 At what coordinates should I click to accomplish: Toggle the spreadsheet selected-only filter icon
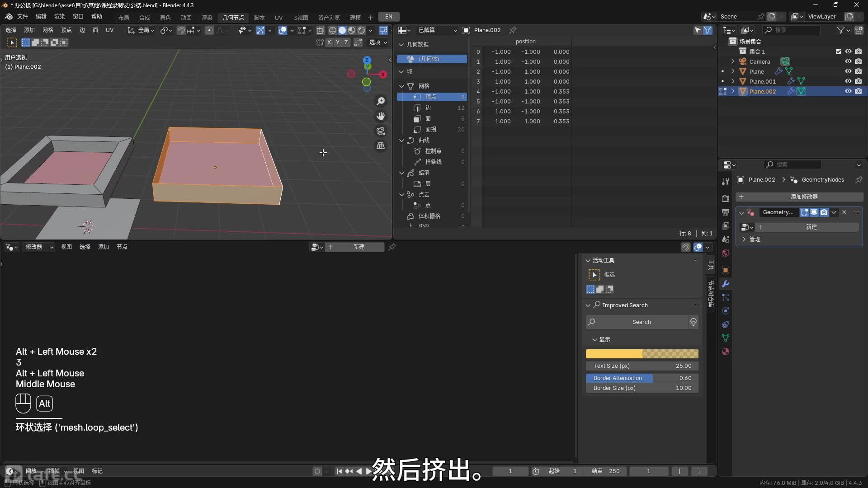(698, 30)
